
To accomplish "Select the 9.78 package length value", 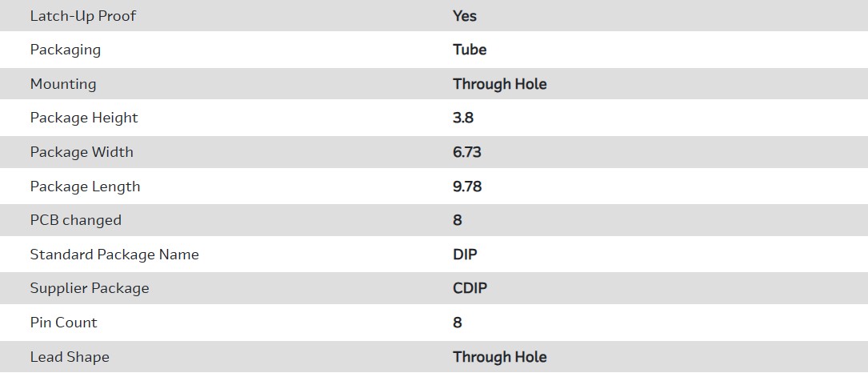I will [467, 186].
